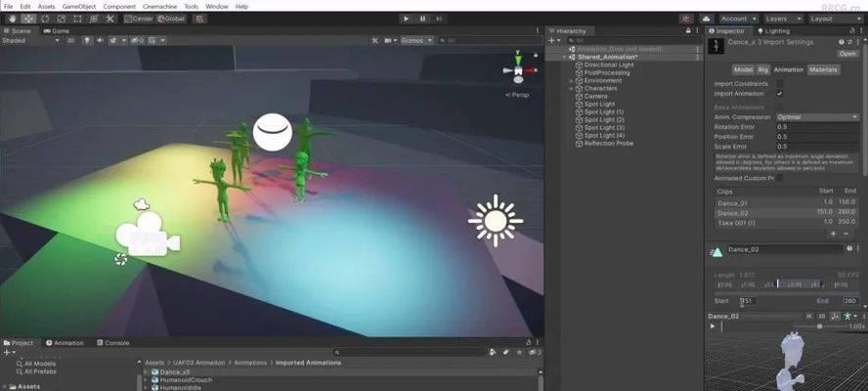Click the directional light sun gizmo
This screenshot has height=391, width=868.
tap(496, 221)
